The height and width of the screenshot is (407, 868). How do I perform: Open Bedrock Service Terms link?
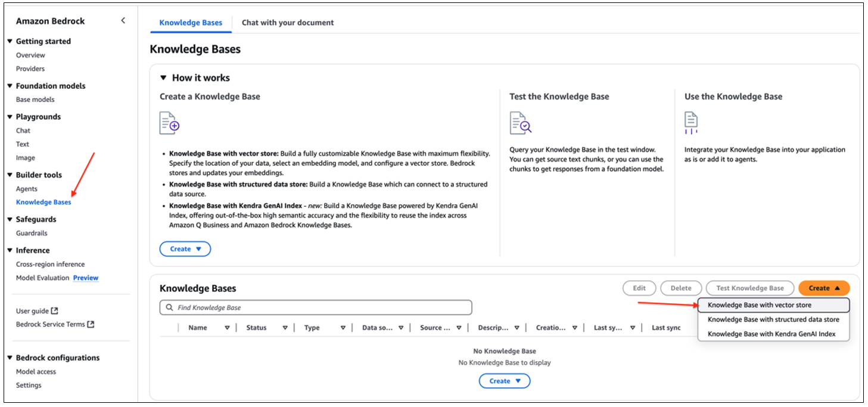point(51,325)
